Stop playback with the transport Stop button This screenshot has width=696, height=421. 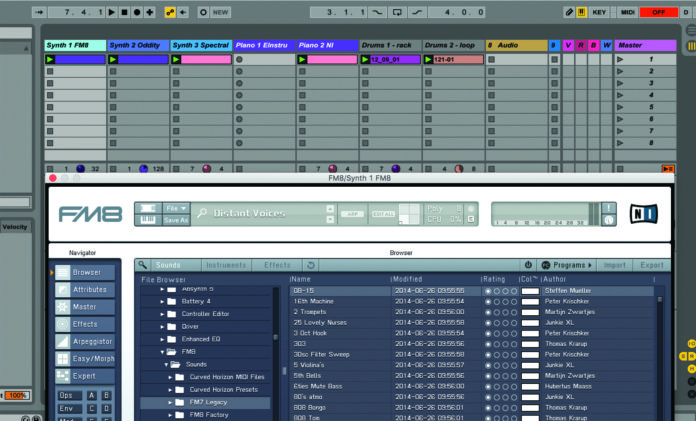(124, 12)
